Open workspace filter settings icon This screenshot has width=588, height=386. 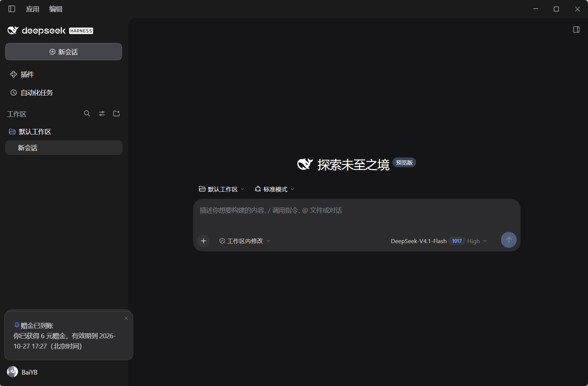tap(102, 113)
